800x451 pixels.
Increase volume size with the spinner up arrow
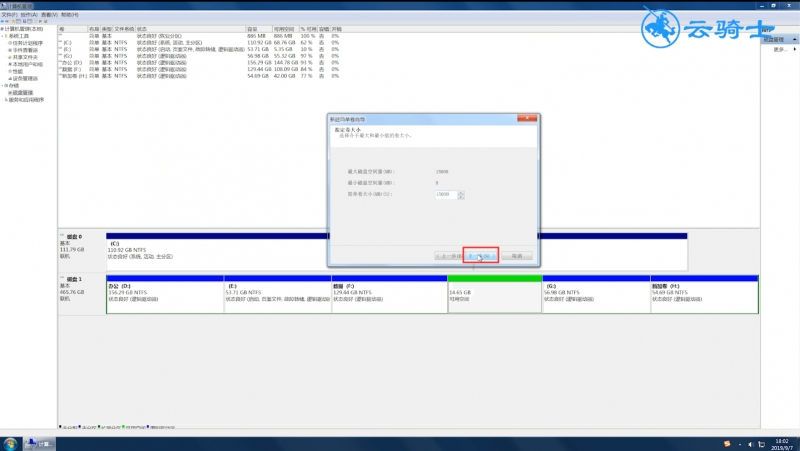click(x=461, y=193)
